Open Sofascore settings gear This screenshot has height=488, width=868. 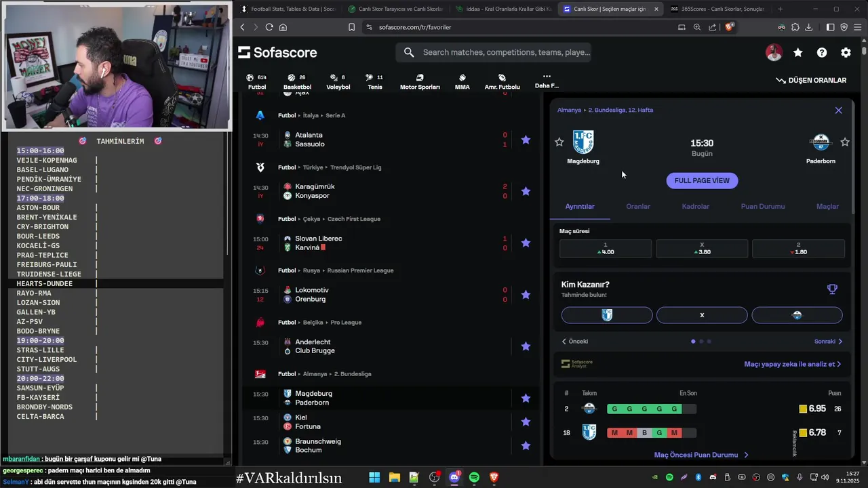pyautogui.click(x=846, y=52)
